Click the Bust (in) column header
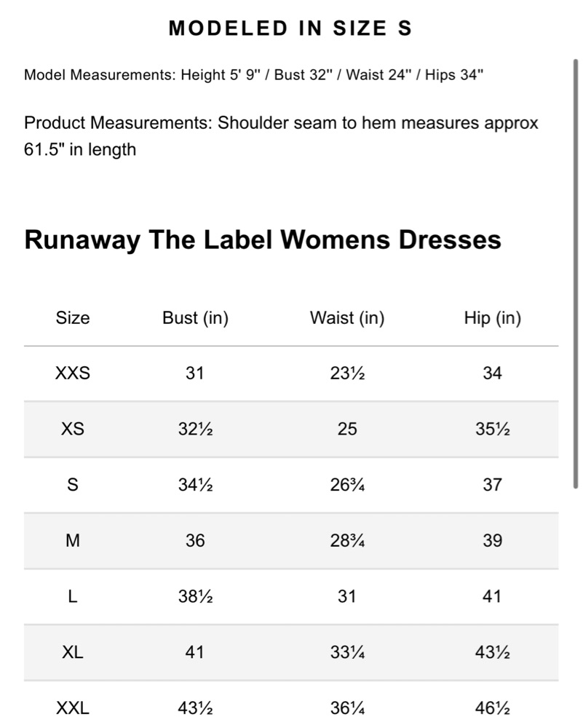This screenshot has width=583, height=728. [x=195, y=318]
